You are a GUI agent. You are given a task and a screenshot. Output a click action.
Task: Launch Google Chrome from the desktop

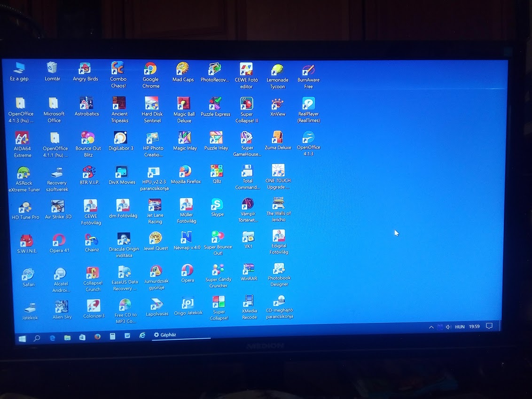(x=150, y=75)
